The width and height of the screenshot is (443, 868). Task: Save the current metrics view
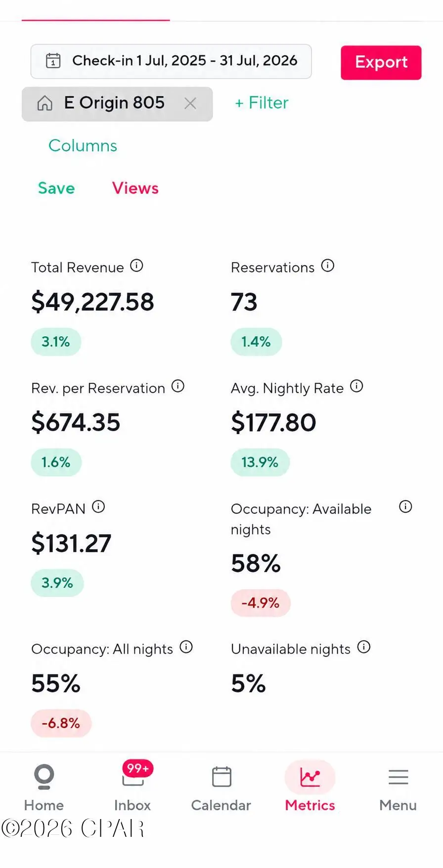[x=56, y=188]
